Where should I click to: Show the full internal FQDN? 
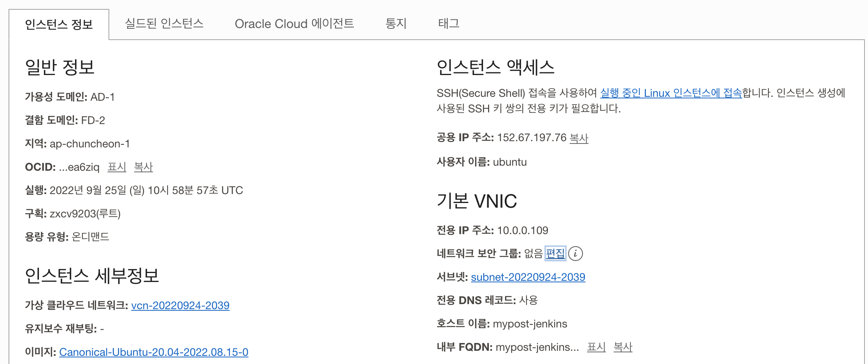596,347
